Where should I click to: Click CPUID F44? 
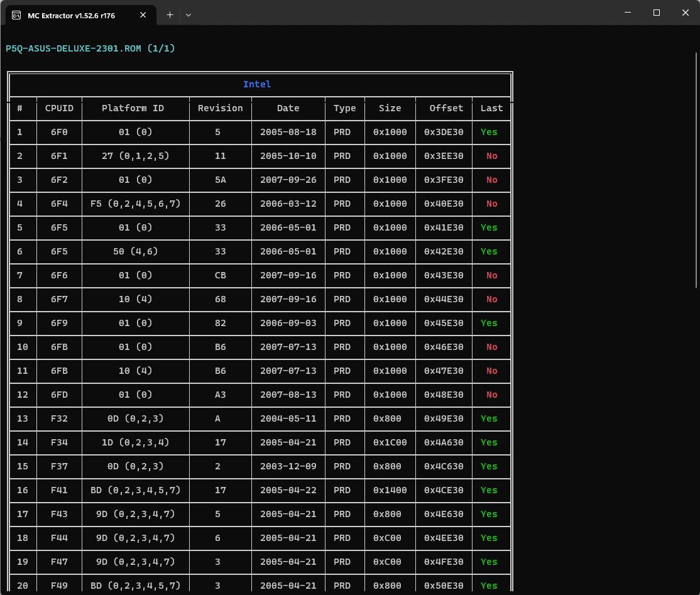[59, 538]
